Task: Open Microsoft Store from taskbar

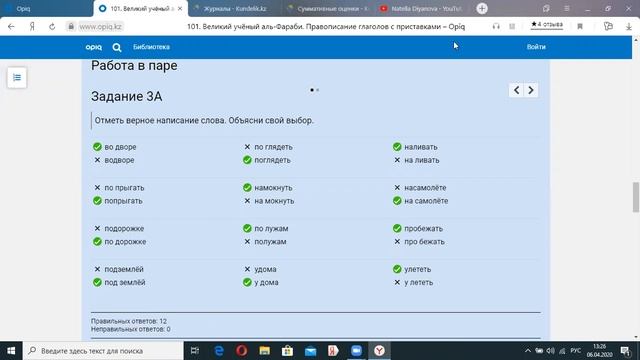Action: click(x=287, y=351)
